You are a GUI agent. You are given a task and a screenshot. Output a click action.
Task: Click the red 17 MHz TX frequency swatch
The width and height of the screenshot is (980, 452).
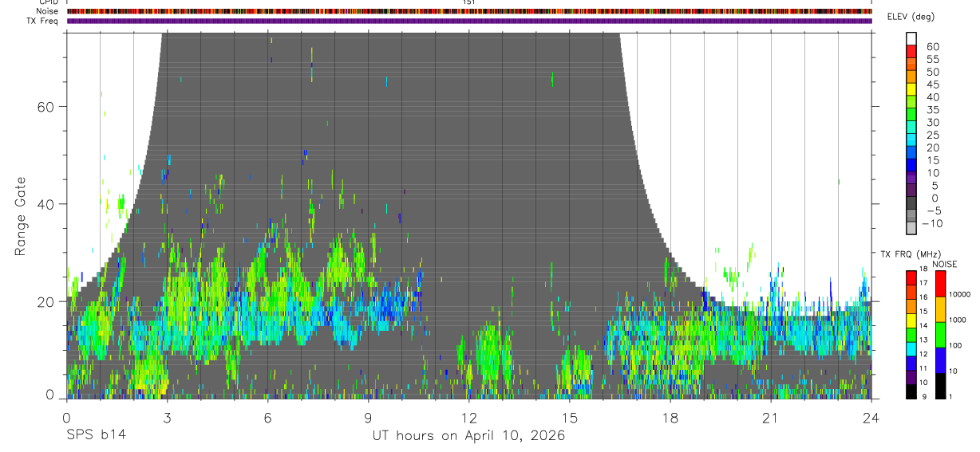911,278
